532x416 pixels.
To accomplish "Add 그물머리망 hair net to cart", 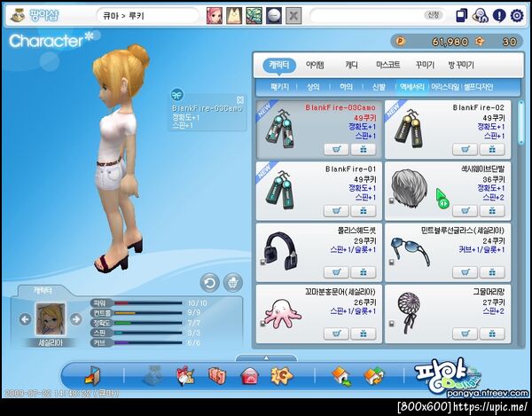I will 465,334.
